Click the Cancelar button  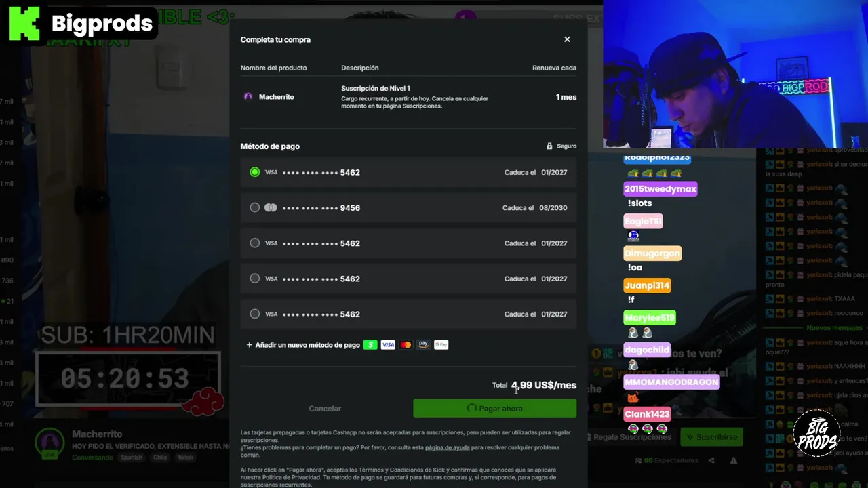325,408
